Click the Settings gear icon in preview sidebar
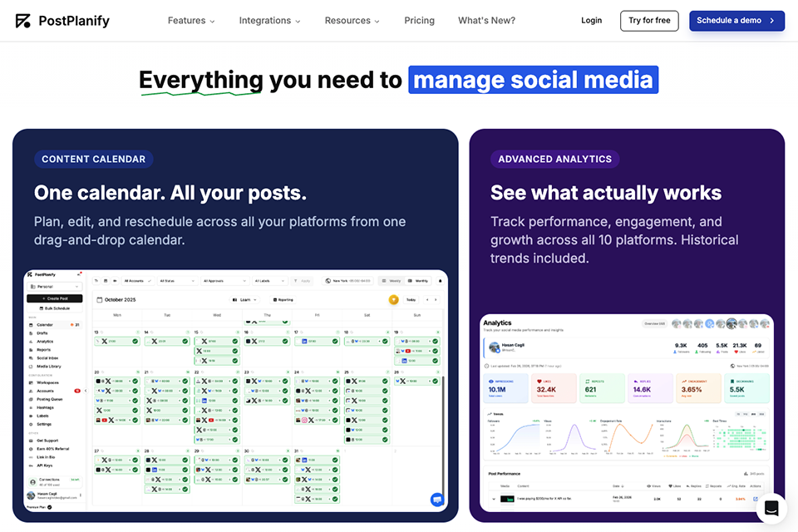The width and height of the screenshot is (798, 532). (31, 424)
